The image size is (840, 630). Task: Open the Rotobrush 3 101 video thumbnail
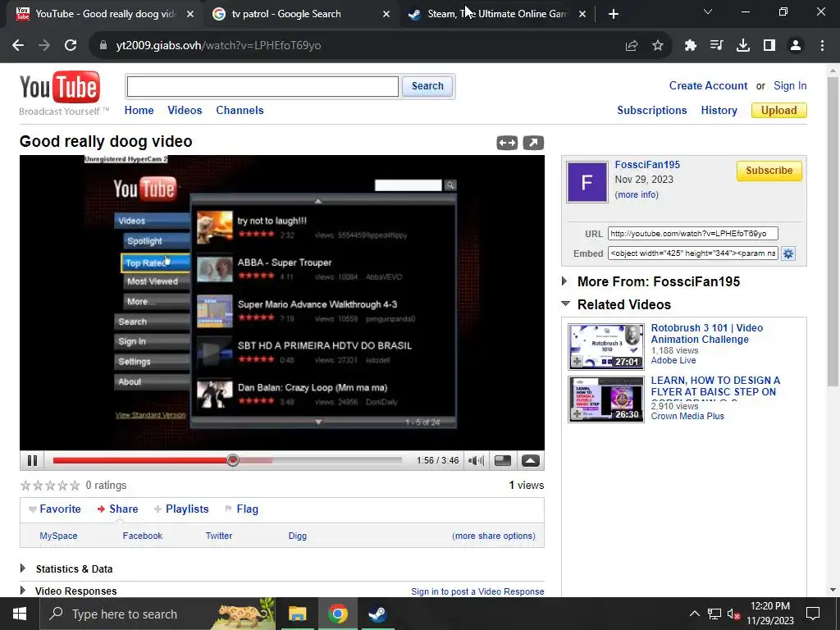pyautogui.click(x=606, y=347)
